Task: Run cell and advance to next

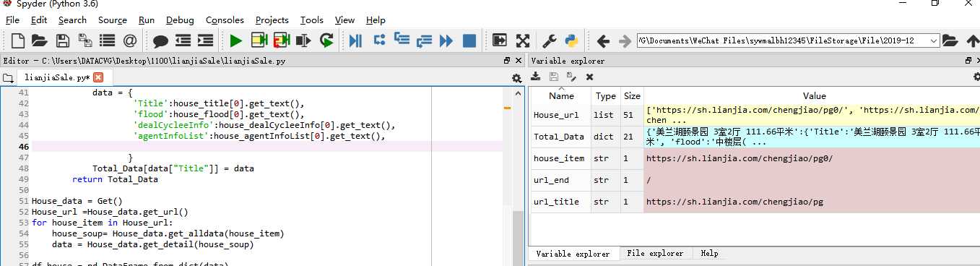Action: point(281,40)
